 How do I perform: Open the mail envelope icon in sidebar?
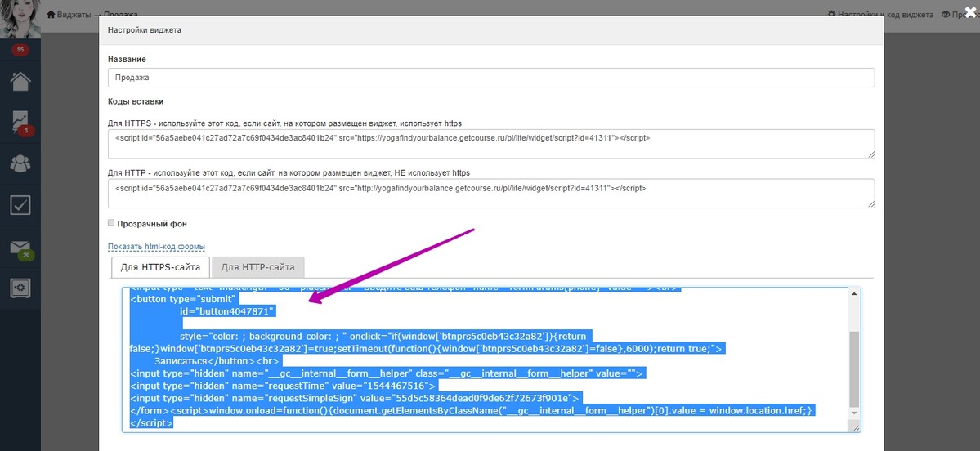point(20,248)
